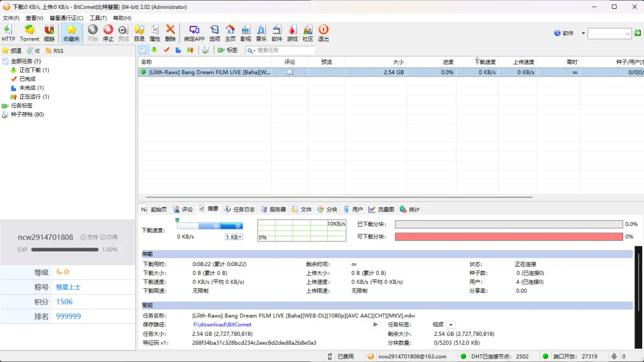Sort by 名称 column header
Viewport: 644px width, 362px height.
[205, 62]
